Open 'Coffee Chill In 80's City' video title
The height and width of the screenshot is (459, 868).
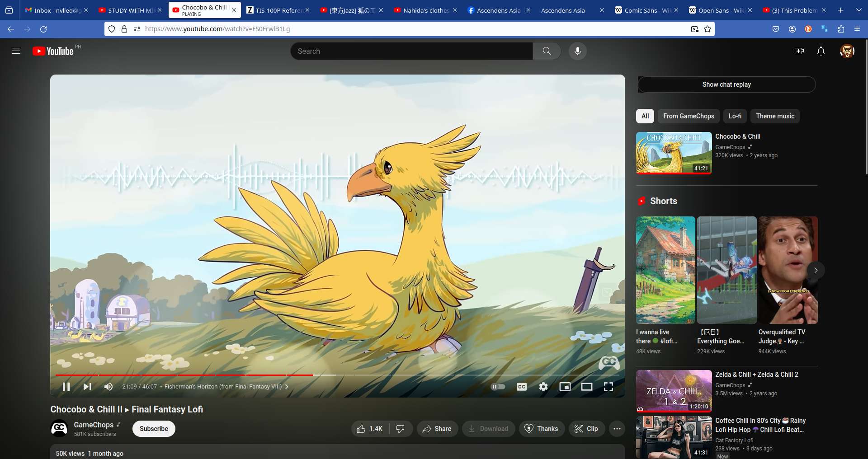click(x=760, y=425)
